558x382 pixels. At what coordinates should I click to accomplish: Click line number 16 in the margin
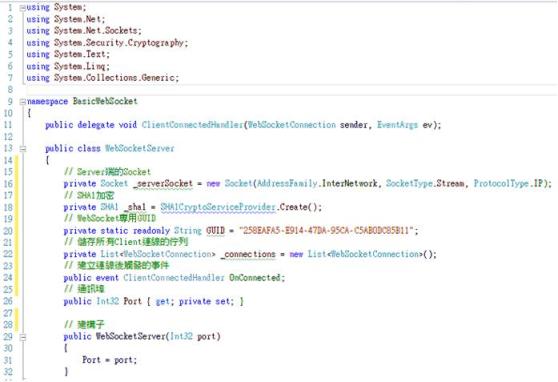tap(8, 184)
